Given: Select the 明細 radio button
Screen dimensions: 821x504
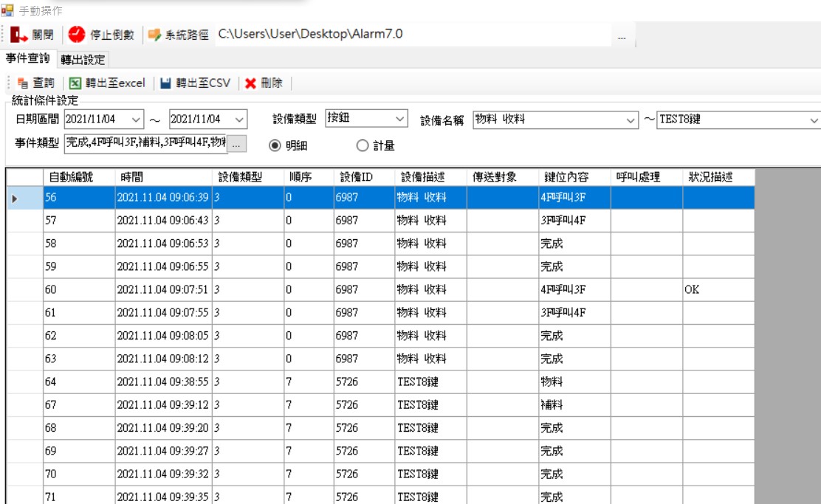Looking at the screenshot, I should (275, 145).
